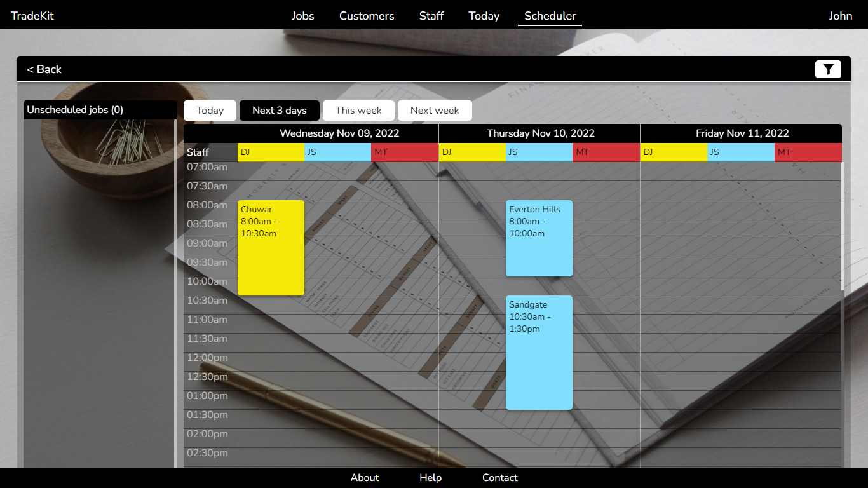
Task: Switch to Next week view
Action: coord(435,111)
